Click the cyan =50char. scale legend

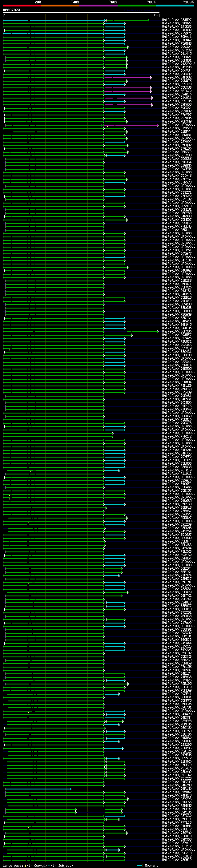[x=147, y=866]
